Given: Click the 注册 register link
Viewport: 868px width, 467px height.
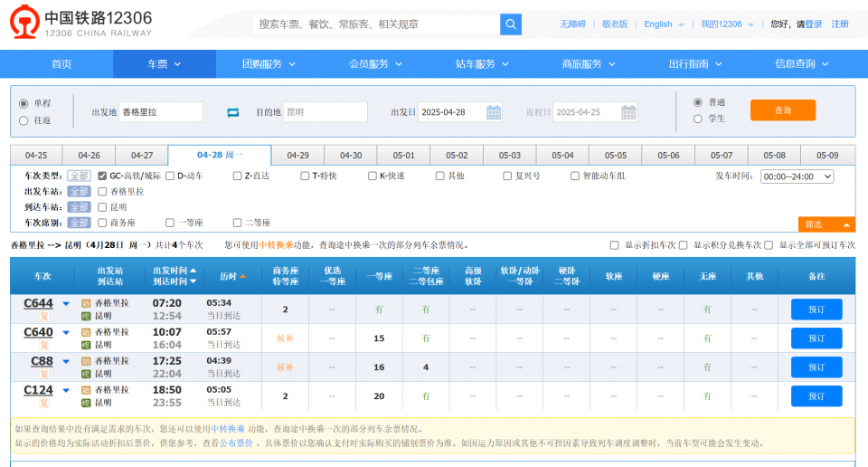Looking at the screenshot, I should point(840,24).
